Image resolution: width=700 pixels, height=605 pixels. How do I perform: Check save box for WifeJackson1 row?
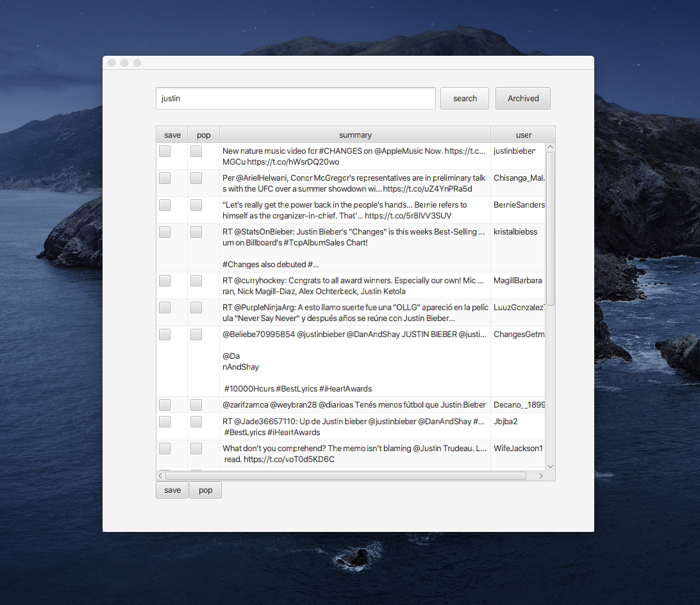(x=165, y=448)
